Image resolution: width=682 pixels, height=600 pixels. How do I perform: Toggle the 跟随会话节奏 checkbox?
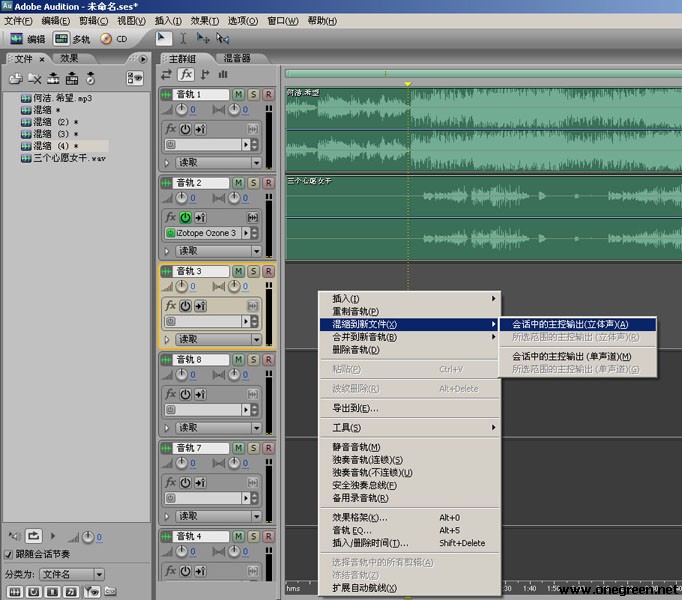pos(9,555)
